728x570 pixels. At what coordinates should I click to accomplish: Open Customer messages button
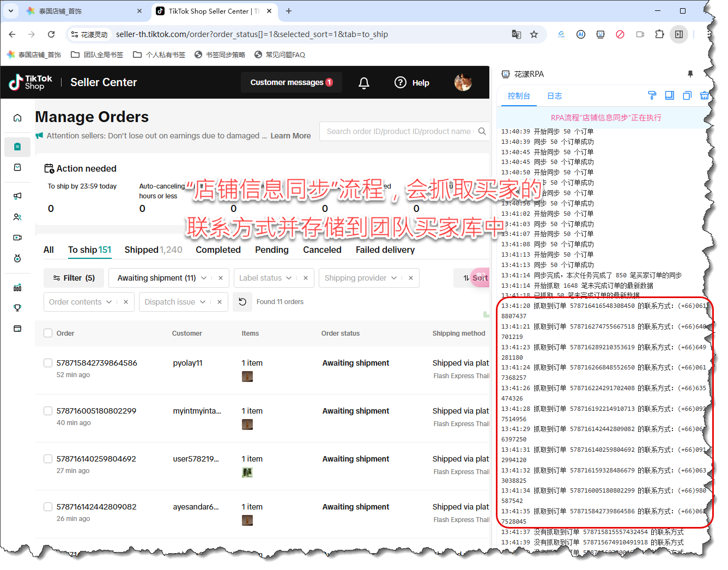click(x=292, y=82)
